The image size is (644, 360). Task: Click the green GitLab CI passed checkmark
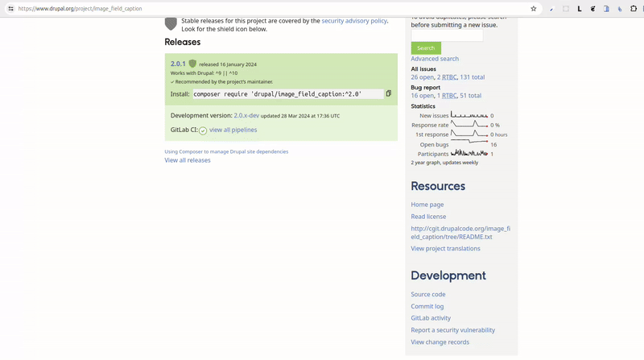tap(203, 130)
